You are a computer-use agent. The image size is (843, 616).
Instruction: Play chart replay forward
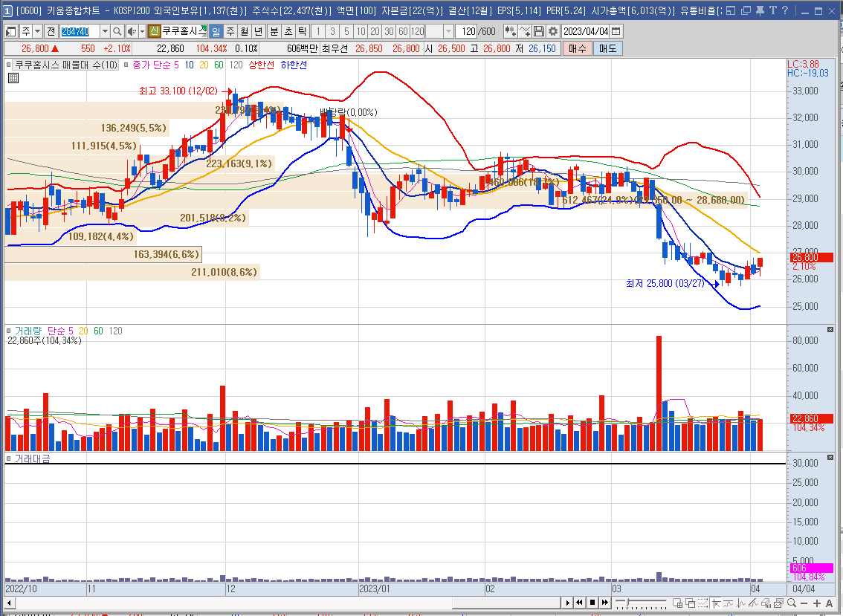(x=567, y=603)
